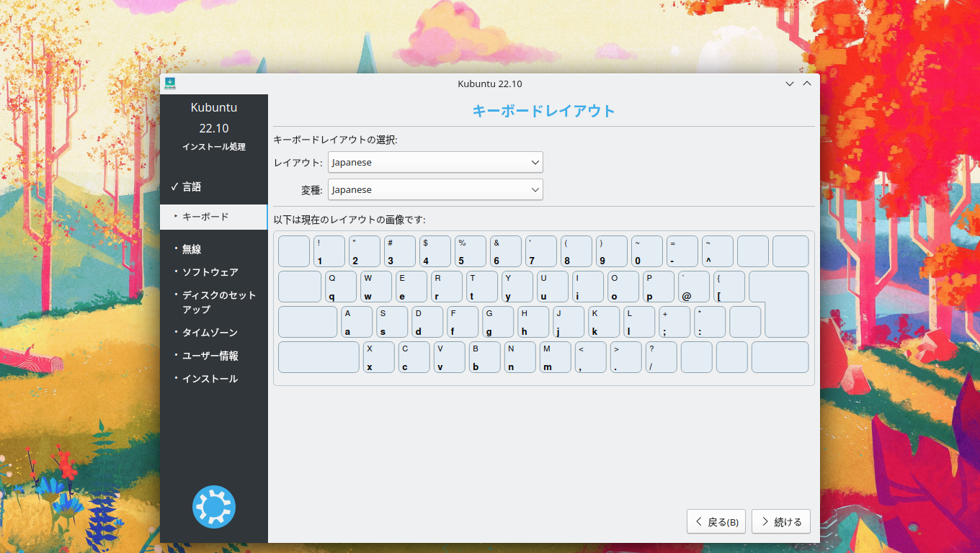Click the semicolon ; key in preview
The height and width of the screenshot is (553, 980).
[x=674, y=322]
